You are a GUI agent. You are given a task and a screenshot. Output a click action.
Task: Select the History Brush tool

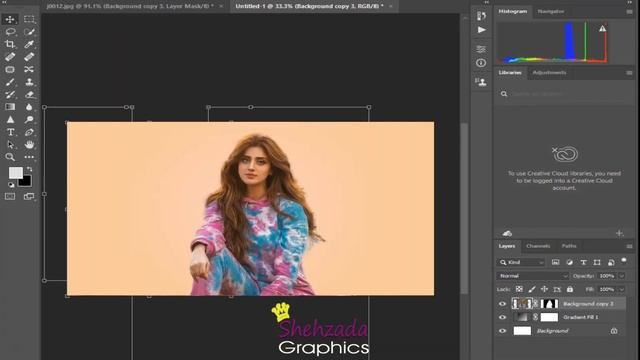click(x=10, y=95)
